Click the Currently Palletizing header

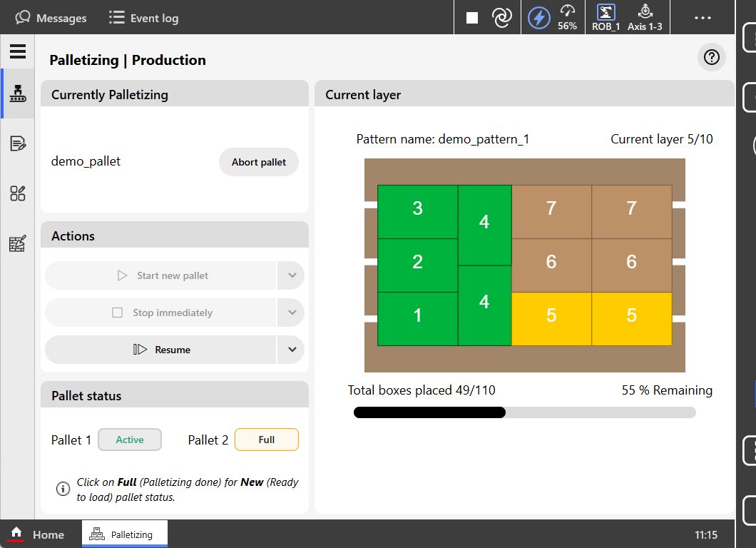pyautogui.click(x=175, y=94)
